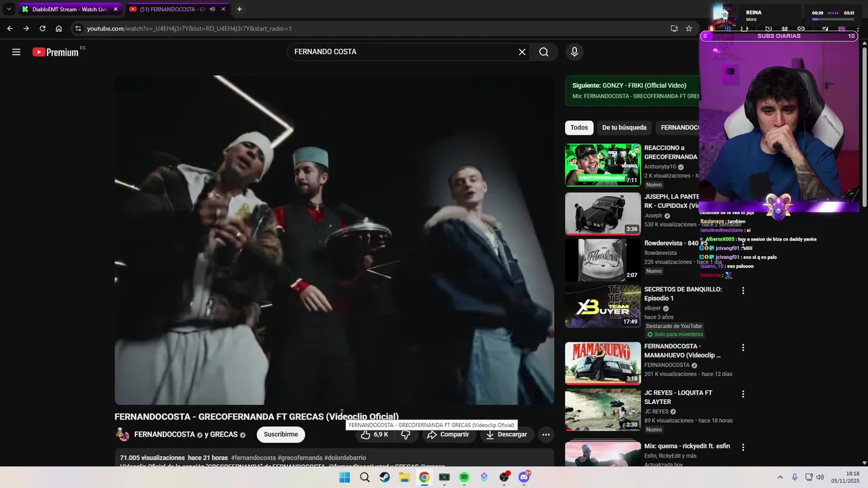Open SECRETOS DE BANQUILLO thumbnail
Viewport: 868px width, 488px height.
click(603, 306)
